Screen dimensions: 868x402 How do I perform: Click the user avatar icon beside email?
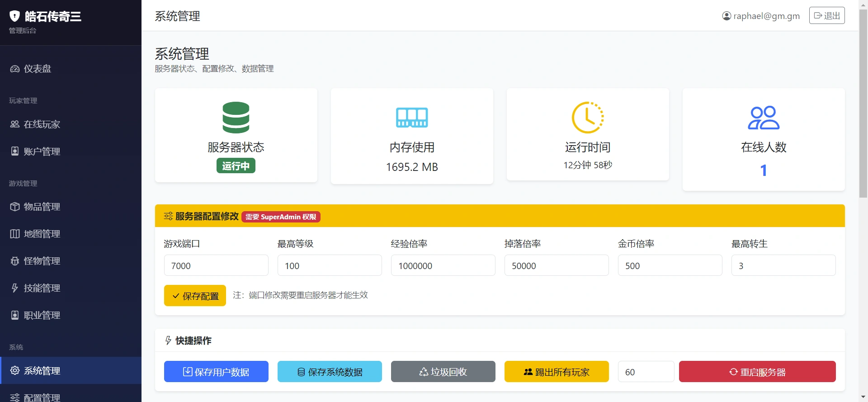pyautogui.click(x=726, y=16)
